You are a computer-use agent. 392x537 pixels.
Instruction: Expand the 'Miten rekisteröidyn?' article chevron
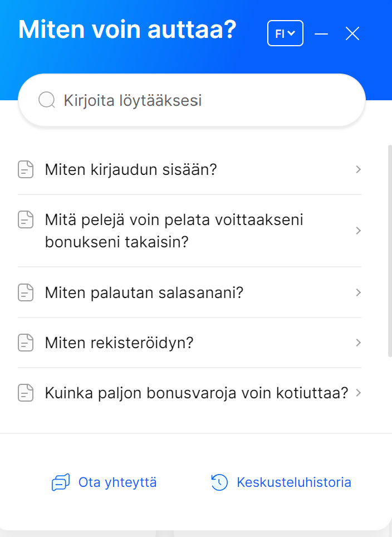(359, 343)
